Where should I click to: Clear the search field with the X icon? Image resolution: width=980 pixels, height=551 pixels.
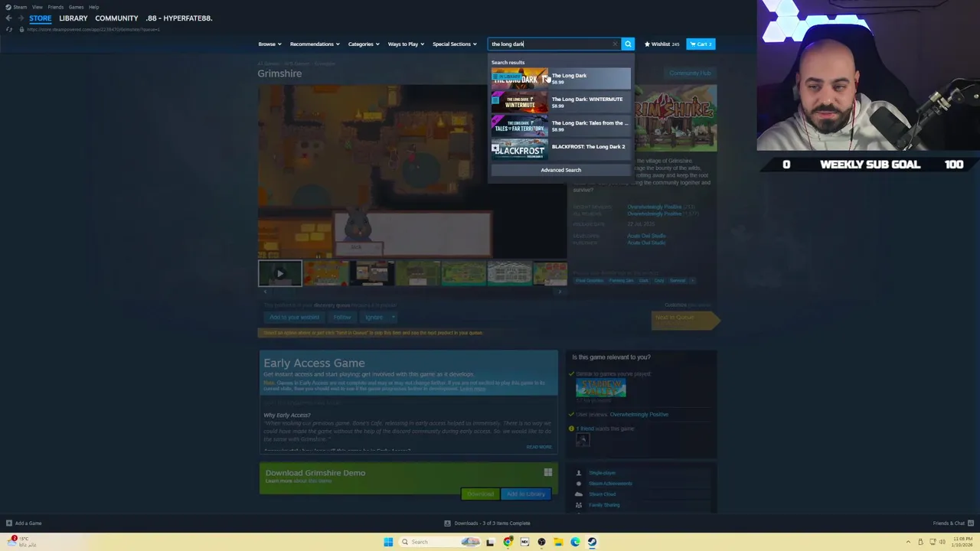coord(615,44)
